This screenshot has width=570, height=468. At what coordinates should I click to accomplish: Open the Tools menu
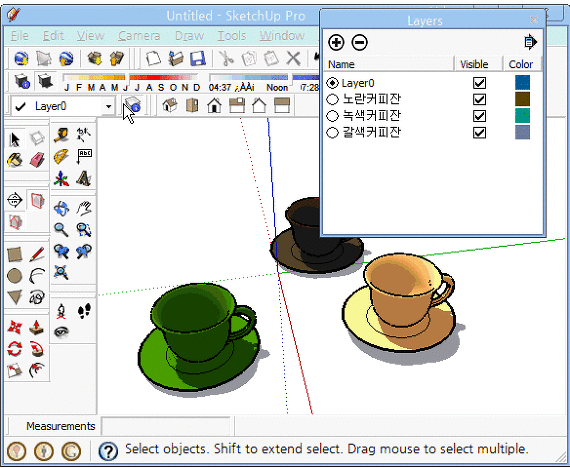(232, 36)
